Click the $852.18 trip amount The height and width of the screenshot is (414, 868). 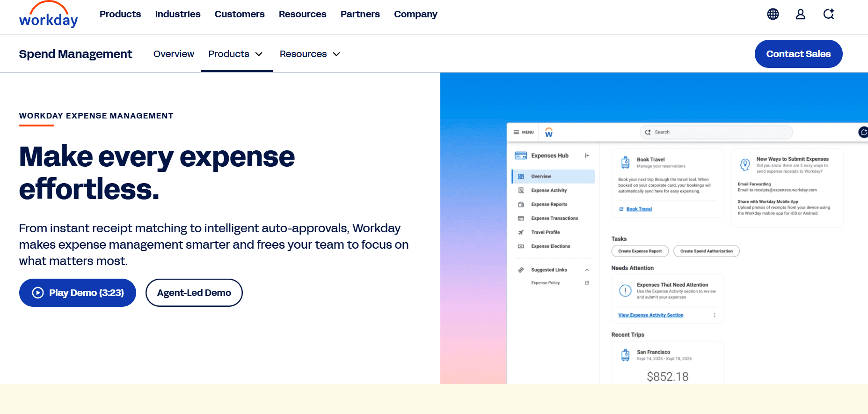tap(668, 377)
